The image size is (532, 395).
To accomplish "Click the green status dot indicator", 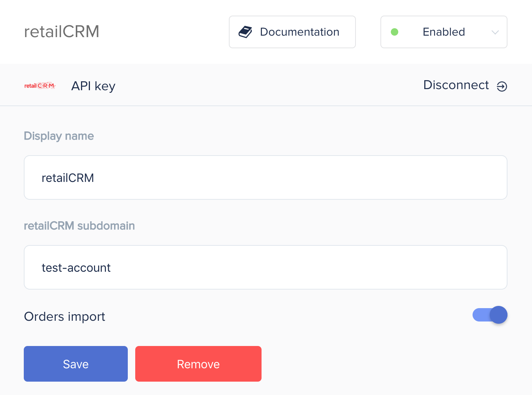I will (395, 32).
